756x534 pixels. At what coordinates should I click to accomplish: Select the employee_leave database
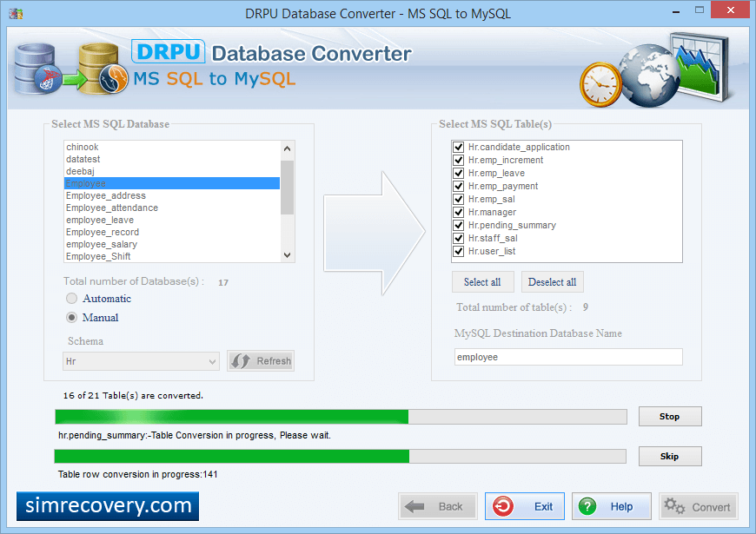pos(172,220)
